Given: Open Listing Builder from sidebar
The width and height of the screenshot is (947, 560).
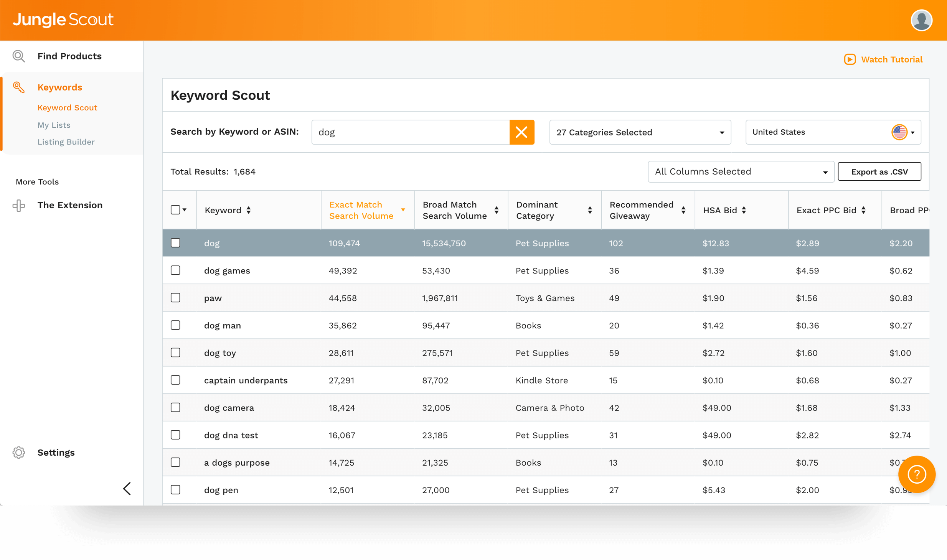Looking at the screenshot, I should pyautogui.click(x=66, y=142).
